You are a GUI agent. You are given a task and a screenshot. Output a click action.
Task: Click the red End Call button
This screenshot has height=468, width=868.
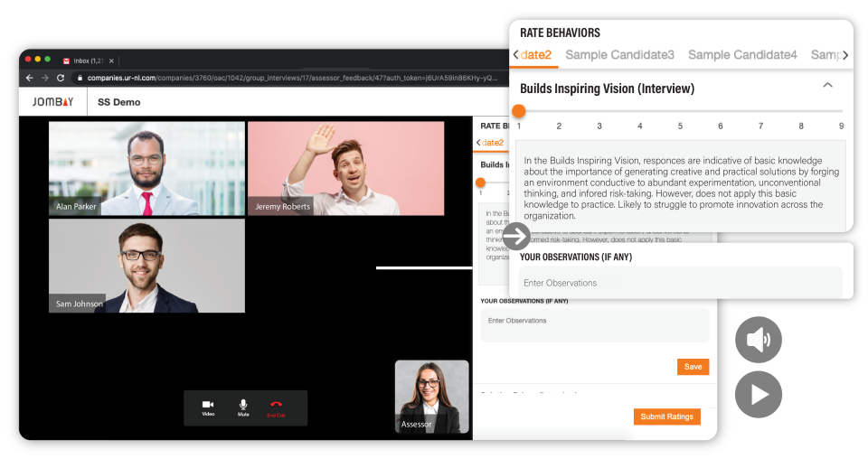pos(277,407)
